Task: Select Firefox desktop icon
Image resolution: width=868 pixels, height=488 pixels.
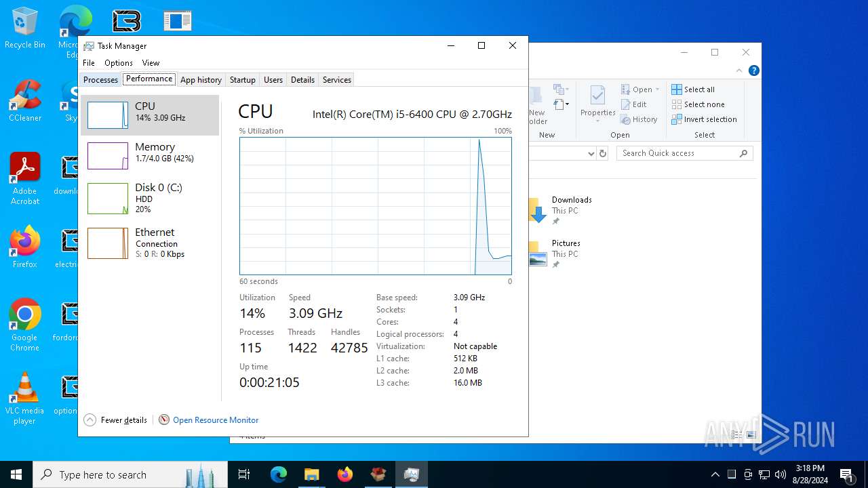Action: (x=25, y=248)
